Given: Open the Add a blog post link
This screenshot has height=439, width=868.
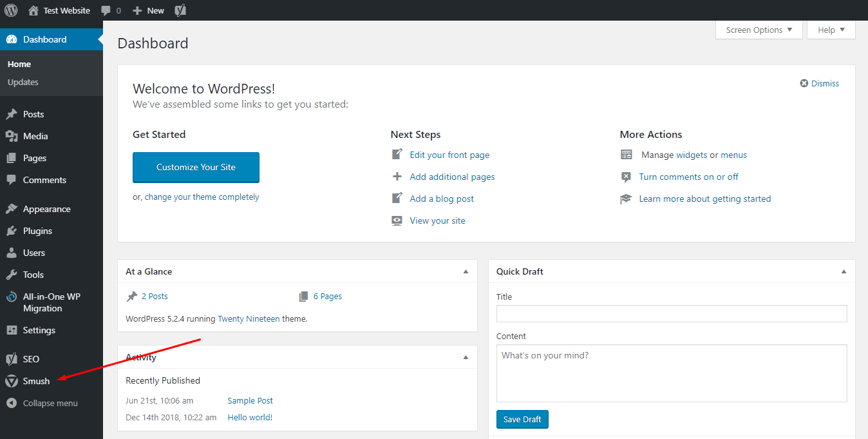Looking at the screenshot, I should [442, 199].
